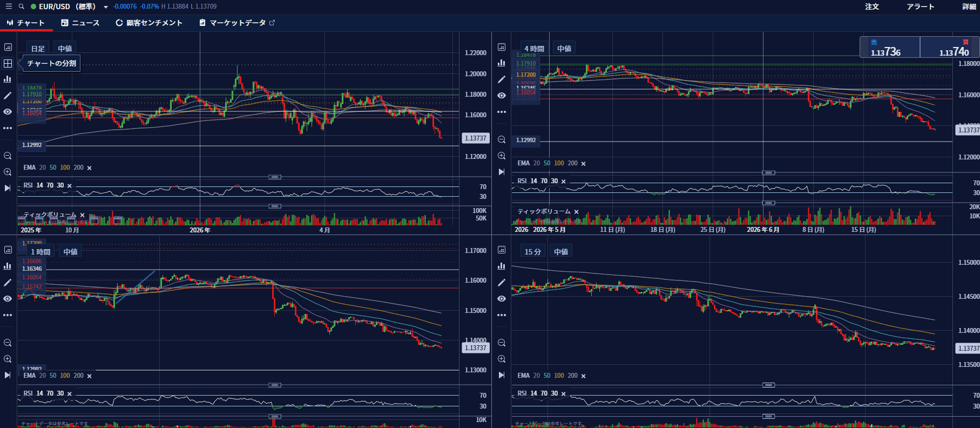
Task: Toggle the eye visibility in 4-hour chart
Action: coord(502,96)
